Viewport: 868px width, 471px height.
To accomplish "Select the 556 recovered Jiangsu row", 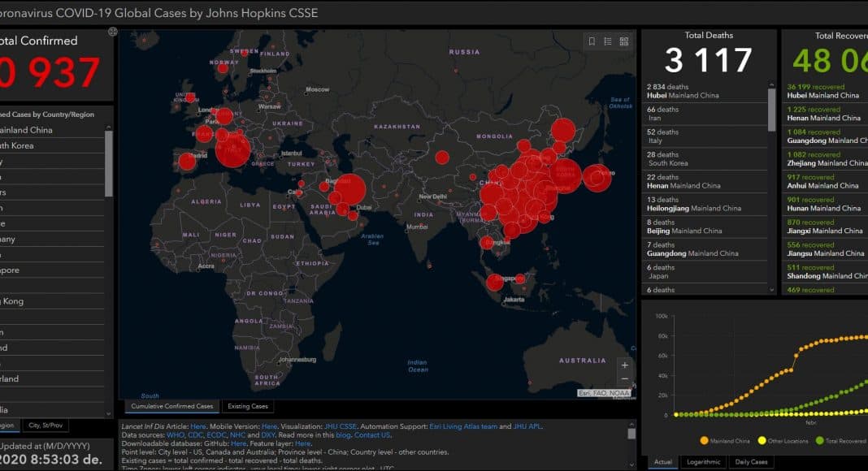I will click(826, 249).
